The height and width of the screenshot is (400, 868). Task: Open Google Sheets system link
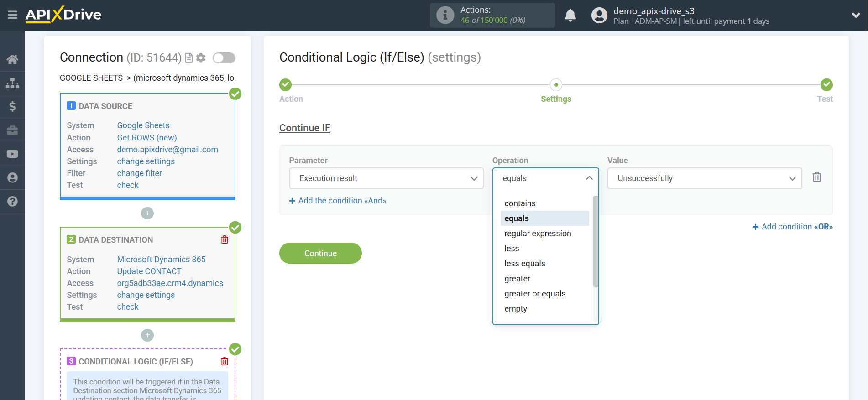143,125
